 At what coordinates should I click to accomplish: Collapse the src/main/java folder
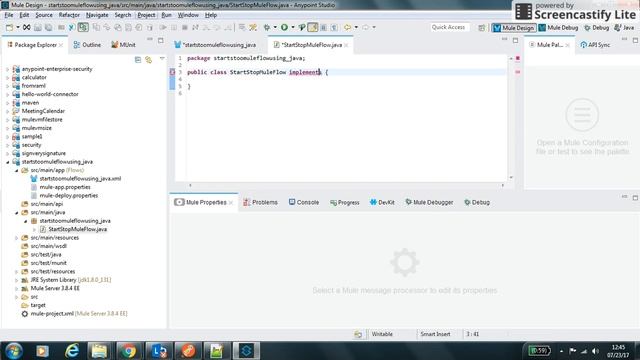tap(16, 213)
